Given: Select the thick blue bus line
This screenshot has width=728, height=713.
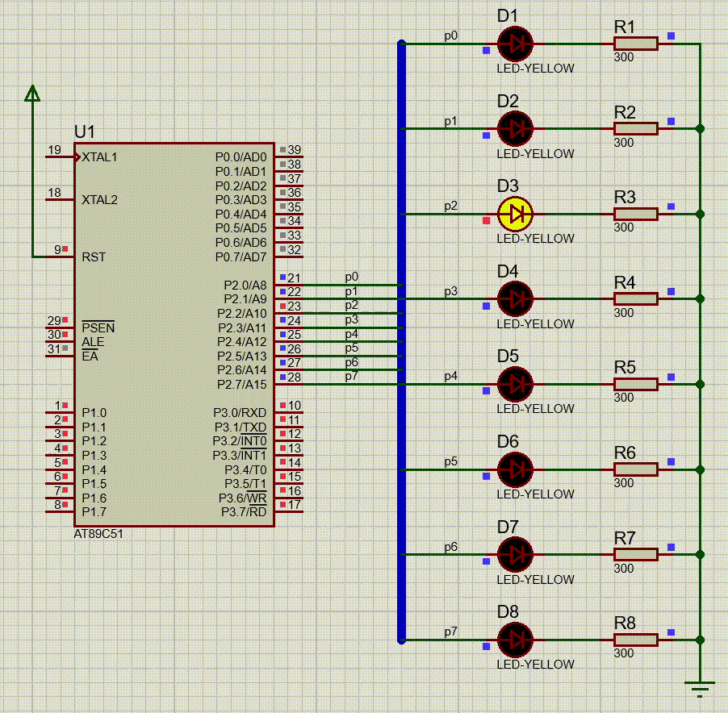Looking at the screenshot, I should pyautogui.click(x=402, y=342).
